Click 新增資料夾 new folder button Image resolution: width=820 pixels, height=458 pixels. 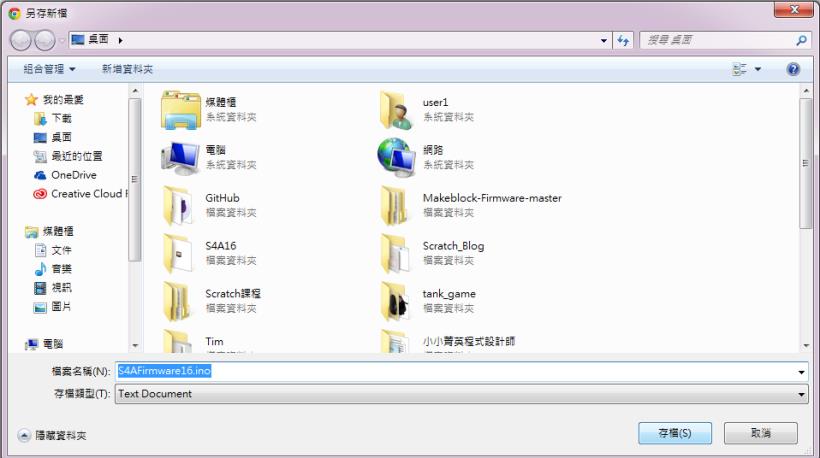pos(127,69)
